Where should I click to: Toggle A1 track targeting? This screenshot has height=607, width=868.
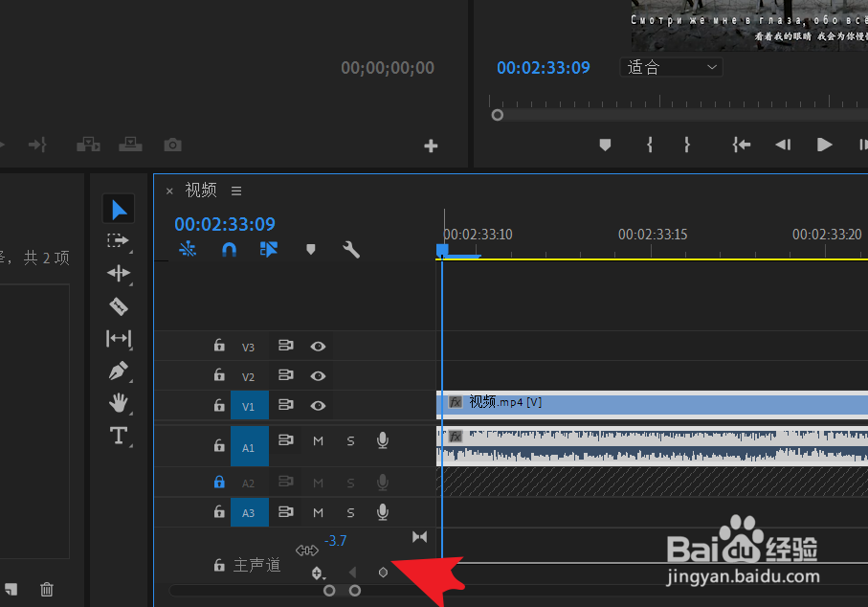[250, 446]
